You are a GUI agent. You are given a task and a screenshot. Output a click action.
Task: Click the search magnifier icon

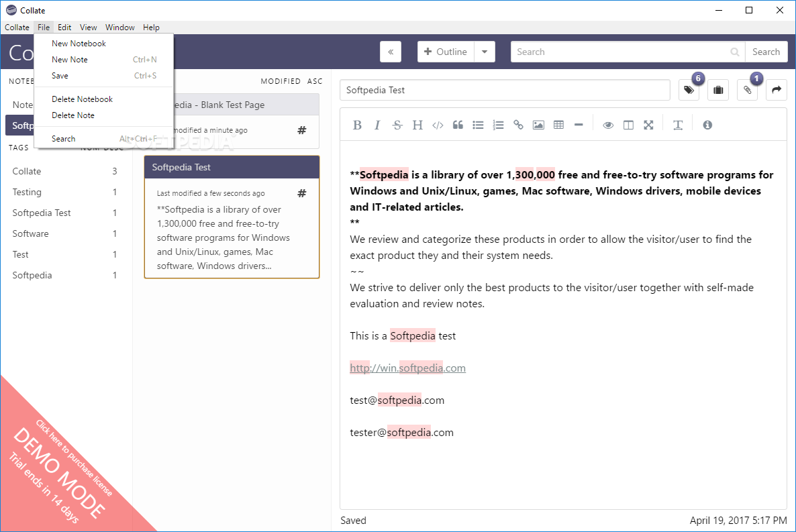(734, 52)
